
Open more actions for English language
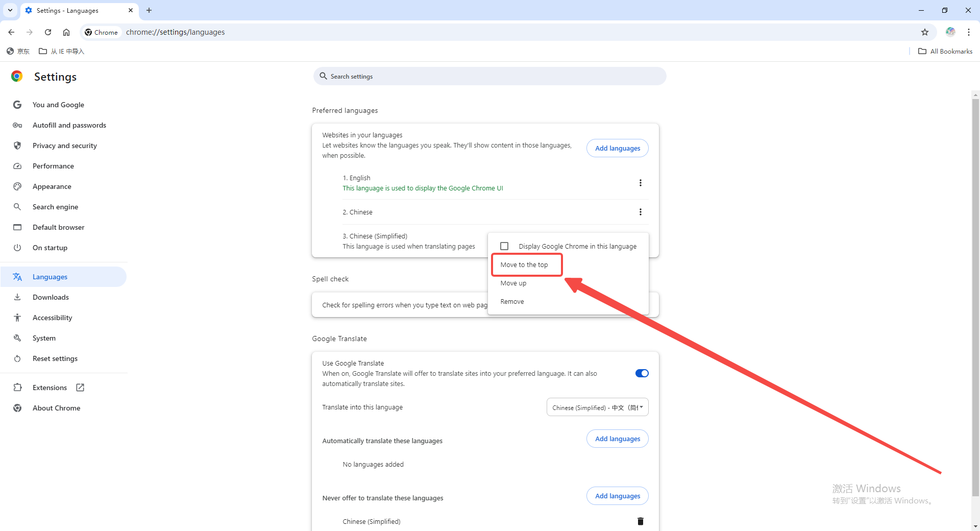click(x=641, y=183)
